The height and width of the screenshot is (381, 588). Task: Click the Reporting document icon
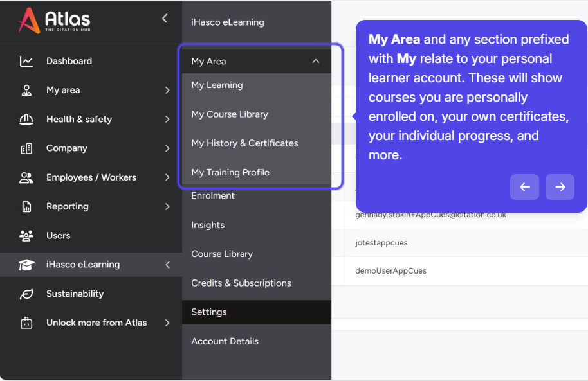[26, 207]
